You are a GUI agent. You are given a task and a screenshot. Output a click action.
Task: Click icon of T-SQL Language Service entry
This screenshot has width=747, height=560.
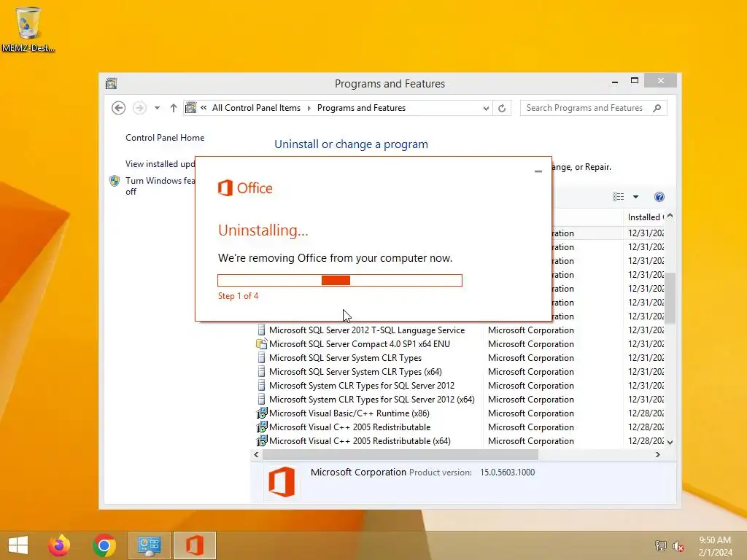[262, 330]
